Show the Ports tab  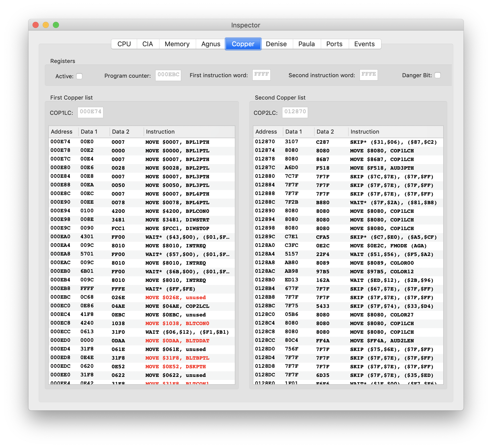334,44
